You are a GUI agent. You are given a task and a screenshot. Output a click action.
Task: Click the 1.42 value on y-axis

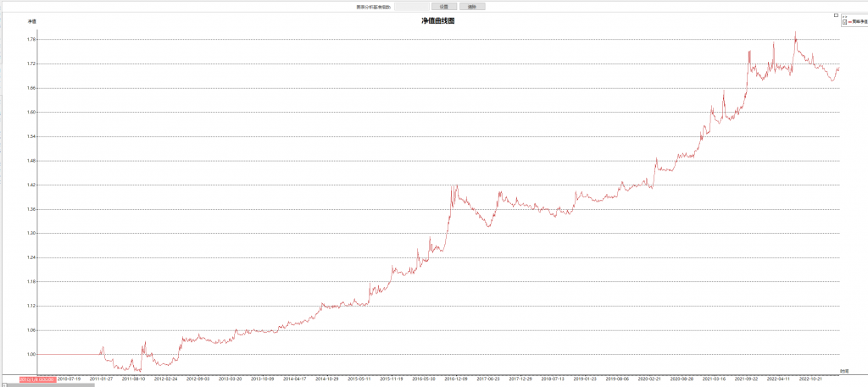coord(31,185)
